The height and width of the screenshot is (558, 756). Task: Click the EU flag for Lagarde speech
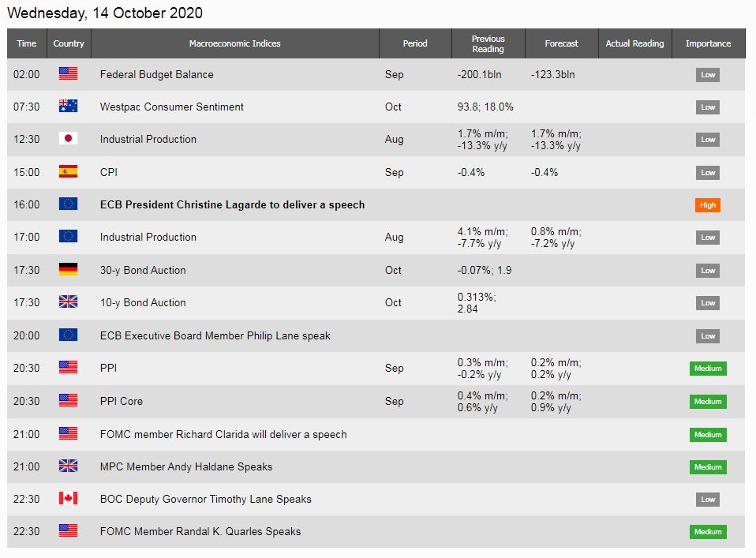[x=68, y=204]
